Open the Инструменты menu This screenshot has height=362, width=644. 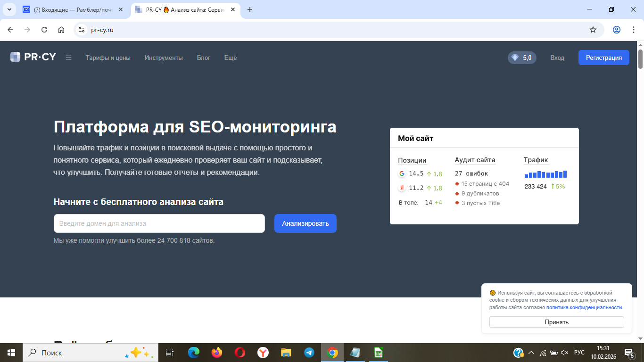point(164,58)
